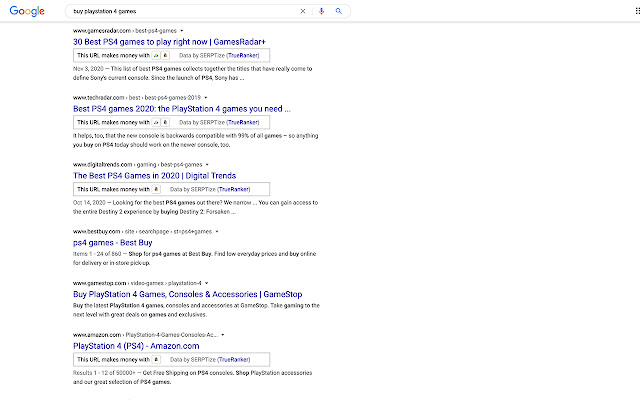Submit search with the magnifier icon
Screen dimensions: 640x400
[339, 11]
